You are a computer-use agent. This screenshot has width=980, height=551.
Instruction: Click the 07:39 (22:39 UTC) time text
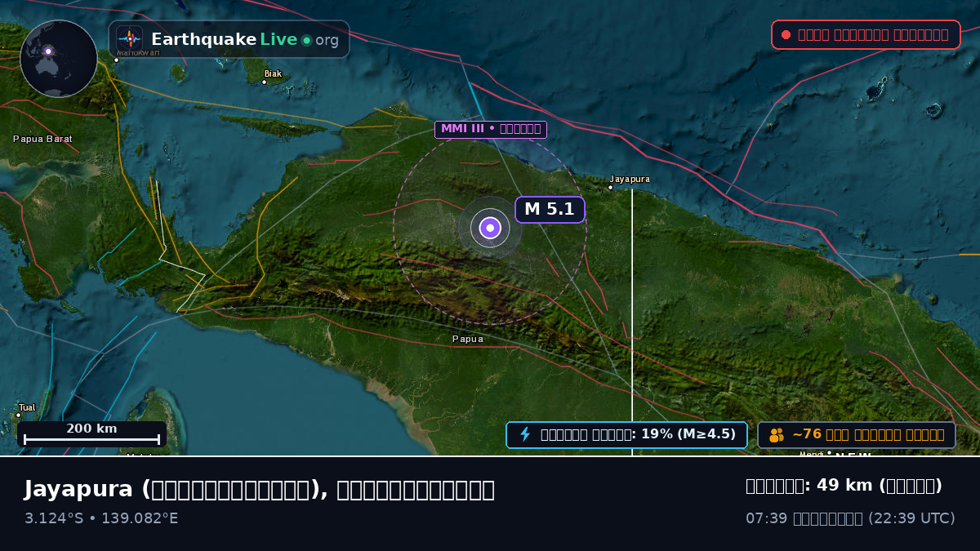(850, 518)
